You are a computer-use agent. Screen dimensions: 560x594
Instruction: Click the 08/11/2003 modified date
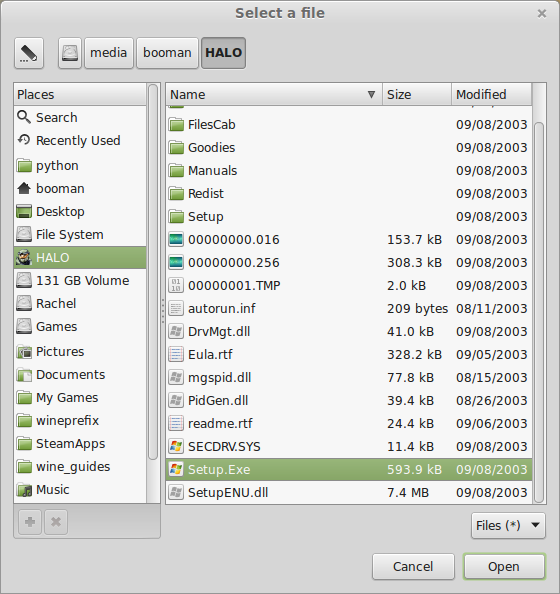[491, 309]
